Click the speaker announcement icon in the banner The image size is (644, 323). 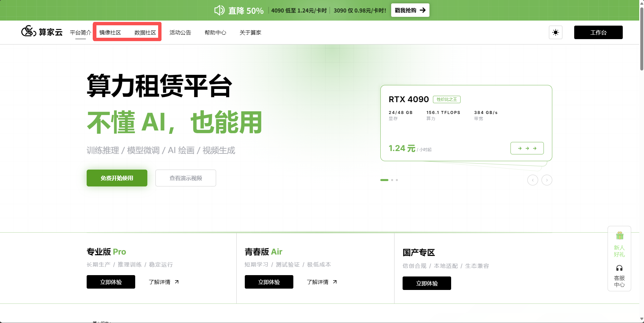pyautogui.click(x=219, y=10)
